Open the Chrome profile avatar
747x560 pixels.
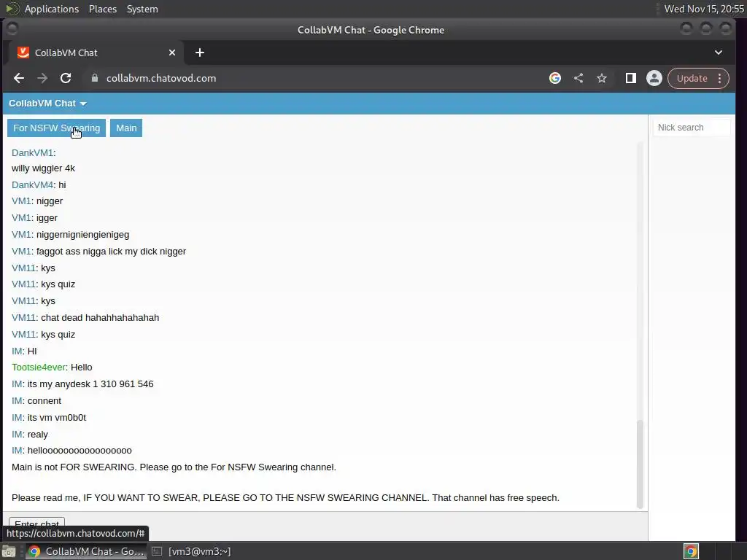[654, 78]
